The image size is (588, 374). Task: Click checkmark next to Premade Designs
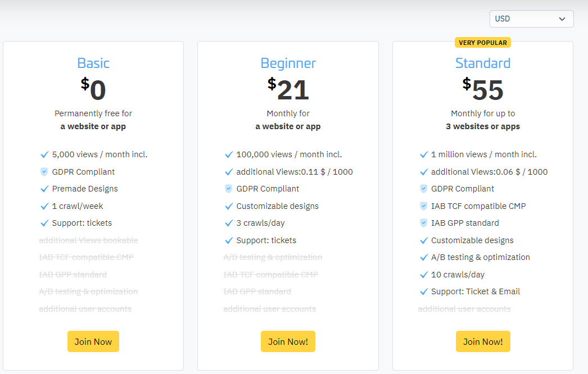click(44, 189)
